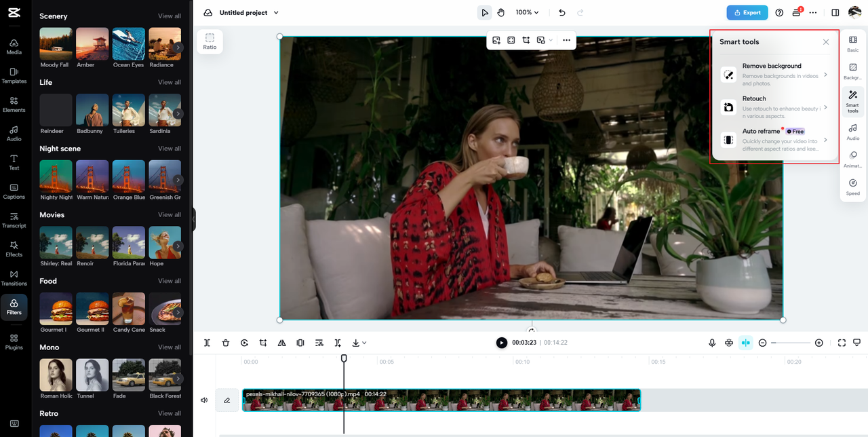The height and width of the screenshot is (437, 868).
Task: Switch to the Animation tab in right sidebar
Action: 853,159
